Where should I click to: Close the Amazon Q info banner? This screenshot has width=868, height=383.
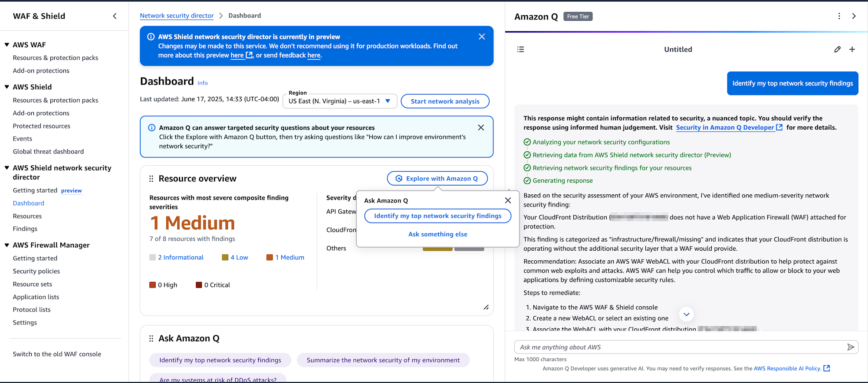[481, 128]
